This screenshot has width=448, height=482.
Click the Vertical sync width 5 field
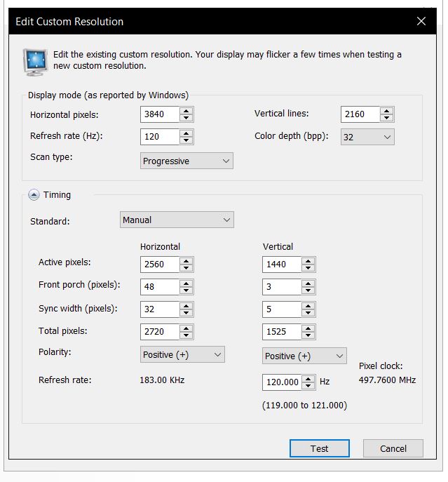click(x=282, y=309)
